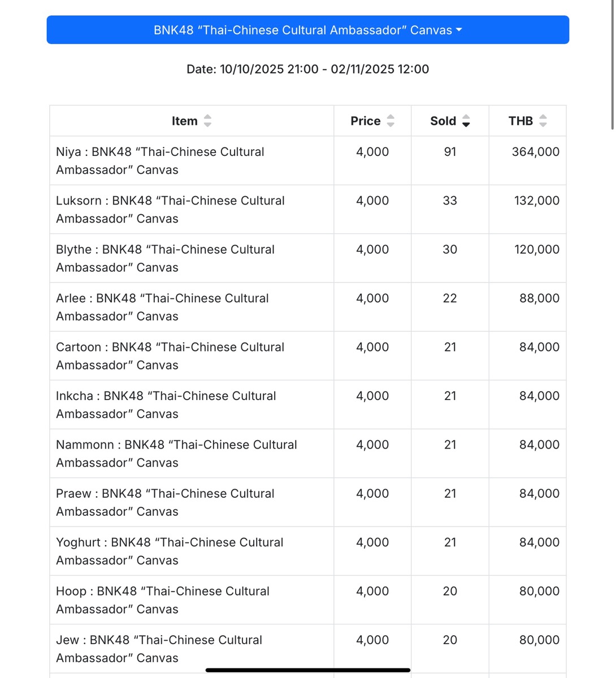This screenshot has width=616, height=678.
Task: Select the Arlee canvas item row
Action: pos(308,307)
